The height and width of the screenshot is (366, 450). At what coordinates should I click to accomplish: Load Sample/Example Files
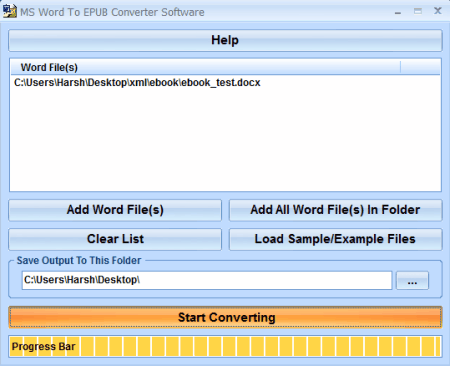(x=335, y=239)
